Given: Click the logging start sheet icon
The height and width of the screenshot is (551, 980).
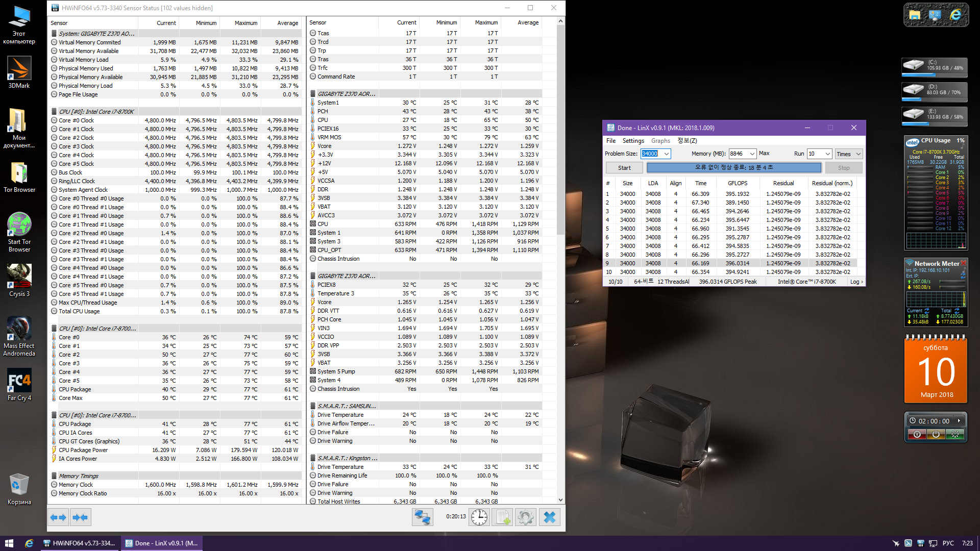Looking at the screenshot, I should (502, 517).
